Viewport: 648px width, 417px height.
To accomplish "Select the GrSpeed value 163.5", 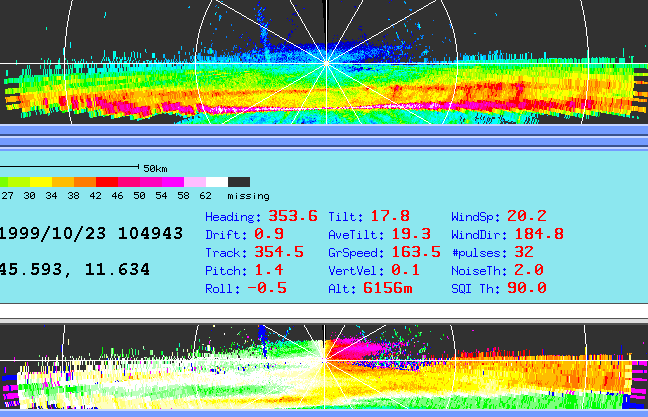I will pyautogui.click(x=417, y=252).
